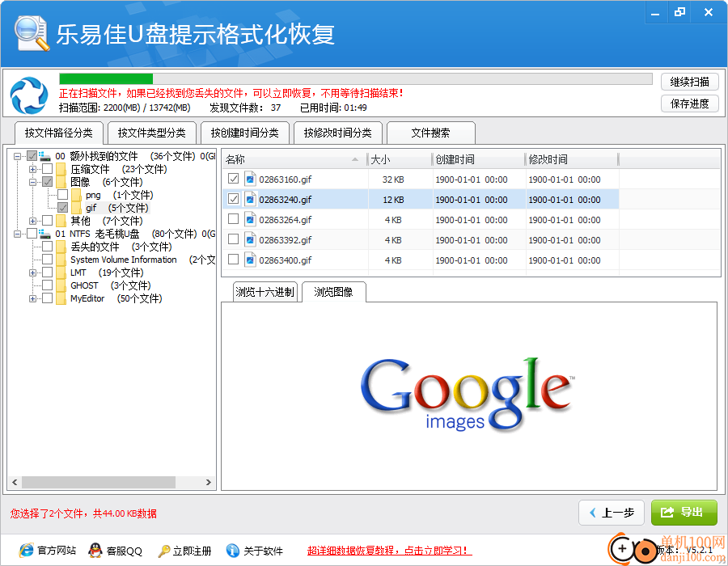Click the 丢失的文件 folder icon

tap(61, 247)
